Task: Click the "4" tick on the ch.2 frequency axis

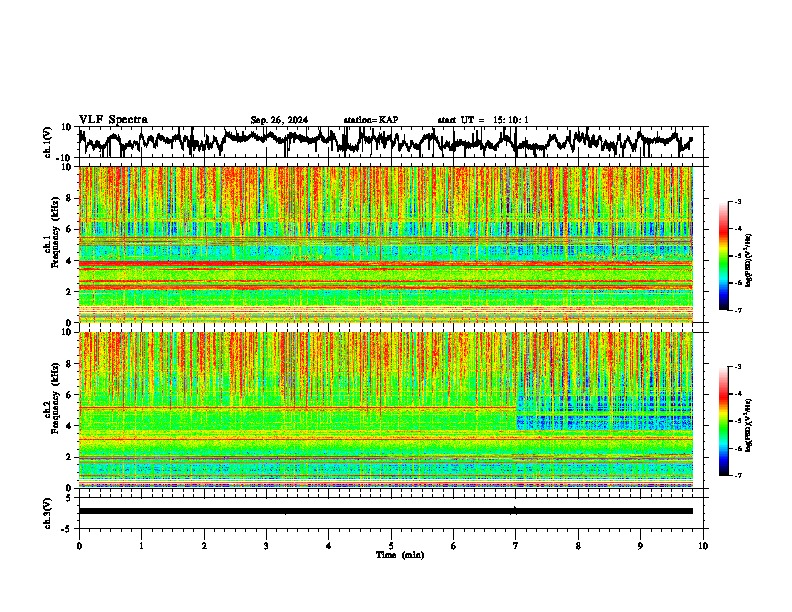Action: 70,426
